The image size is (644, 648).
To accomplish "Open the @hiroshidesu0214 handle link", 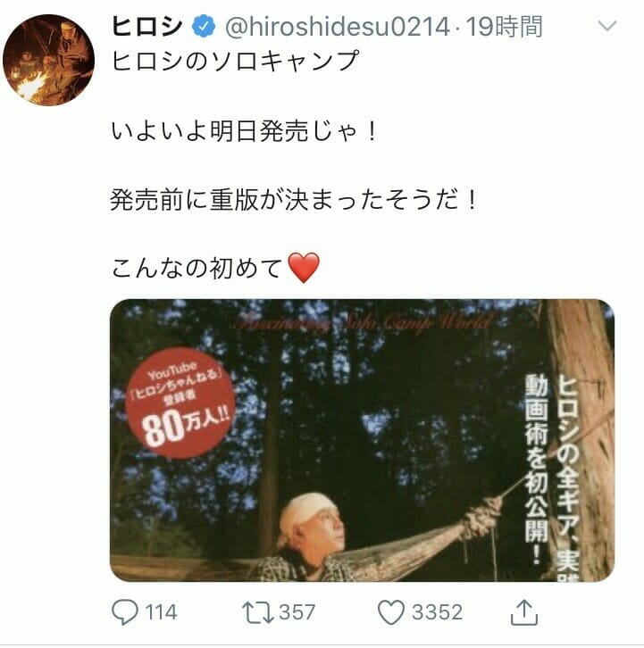I will 337,27.
